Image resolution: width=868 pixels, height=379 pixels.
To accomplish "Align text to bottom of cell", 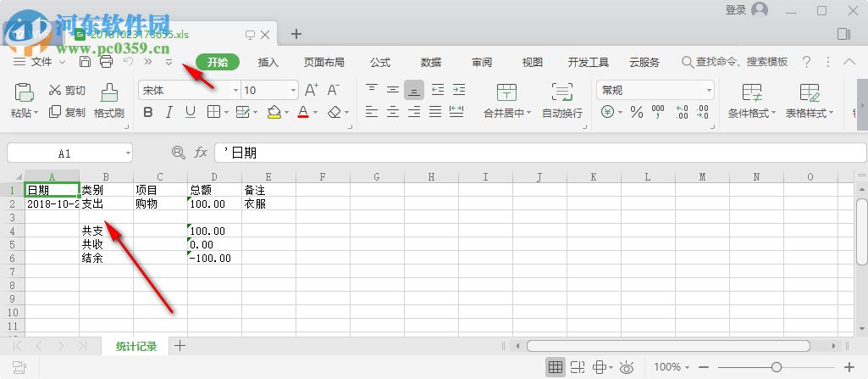I will pos(414,90).
